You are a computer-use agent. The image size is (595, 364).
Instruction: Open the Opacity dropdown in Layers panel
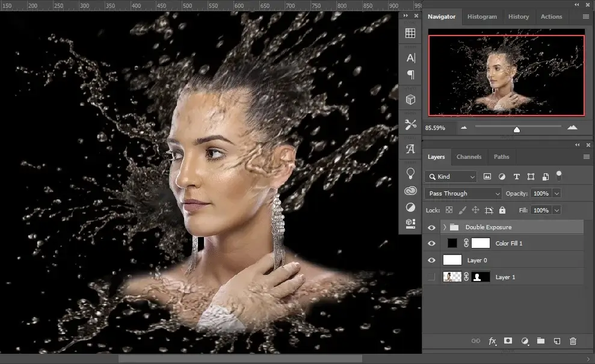(555, 193)
